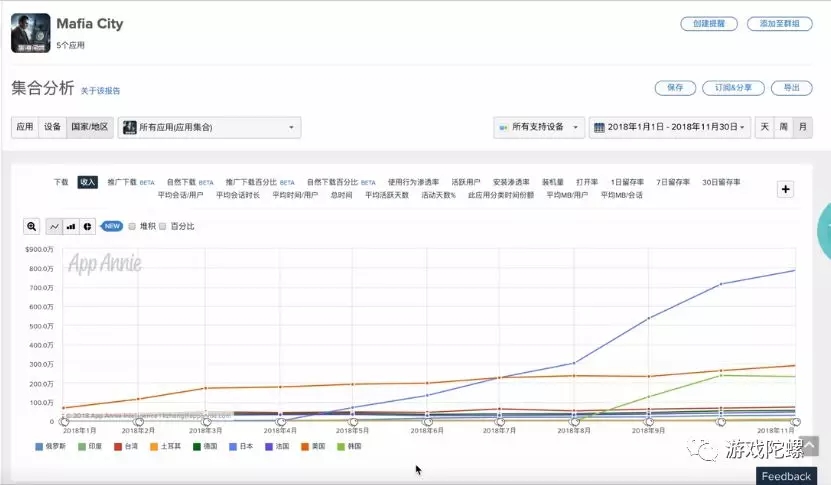This screenshot has width=831, height=485.
Task: Click the Mafia City app icon
Action: pos(31,33)
